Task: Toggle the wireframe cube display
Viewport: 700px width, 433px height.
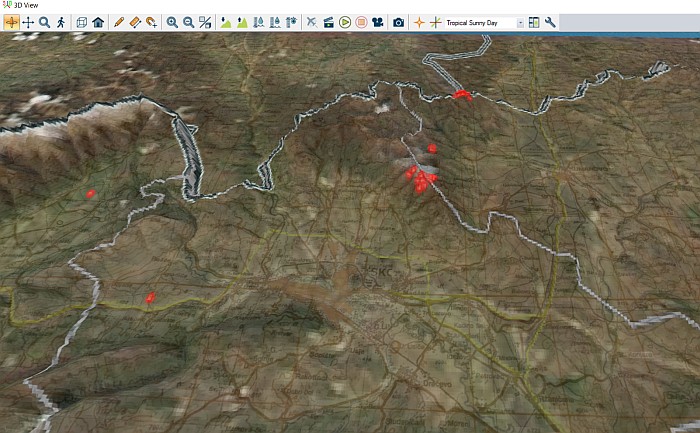Action: (x=82, y=22)
